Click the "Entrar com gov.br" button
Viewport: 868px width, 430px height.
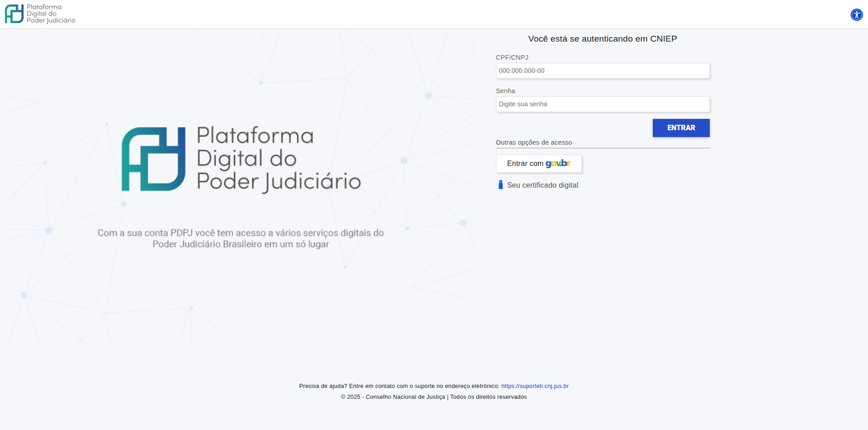click(x=538, y=163)
